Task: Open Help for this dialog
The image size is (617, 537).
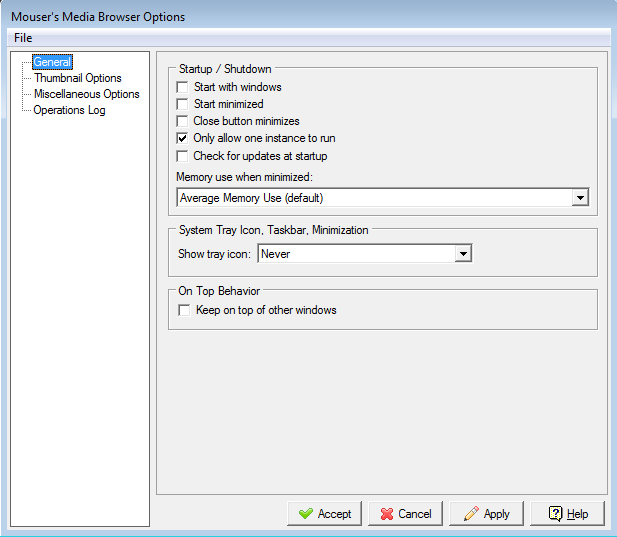Action: (x=567, y=513)
